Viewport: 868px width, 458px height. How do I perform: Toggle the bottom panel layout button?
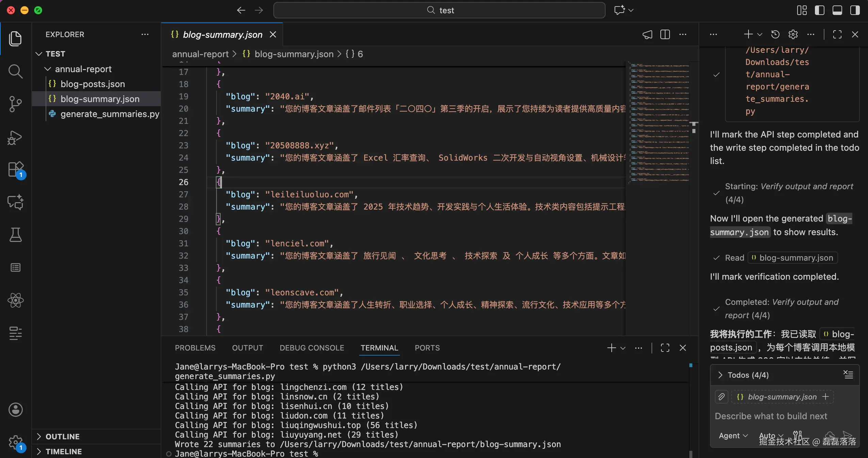837,10
